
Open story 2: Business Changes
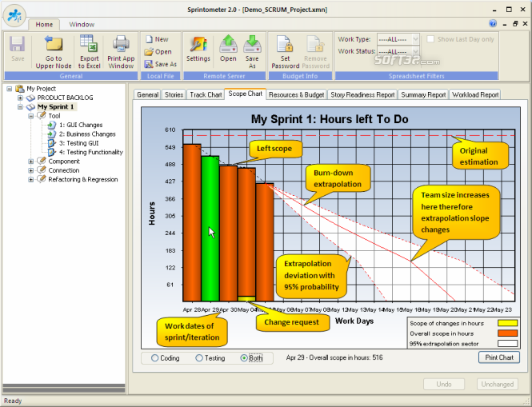coord(87,134)
